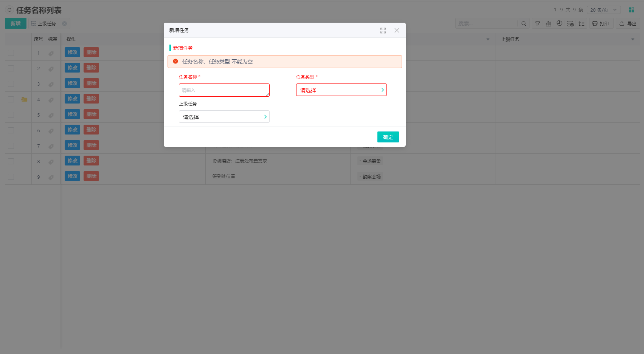Click 删除 button in row 9 签到处位置
The image size is (644, 354).
(x=91, y=176)
